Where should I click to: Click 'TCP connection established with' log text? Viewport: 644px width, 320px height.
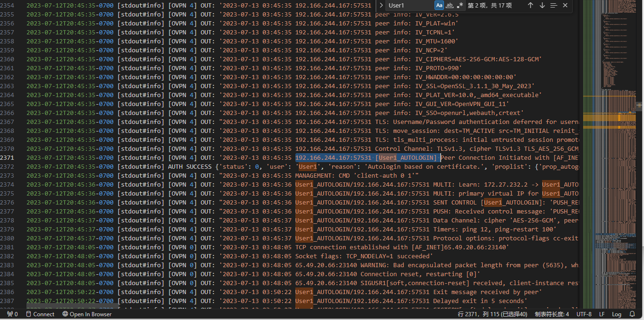[351, 247]
